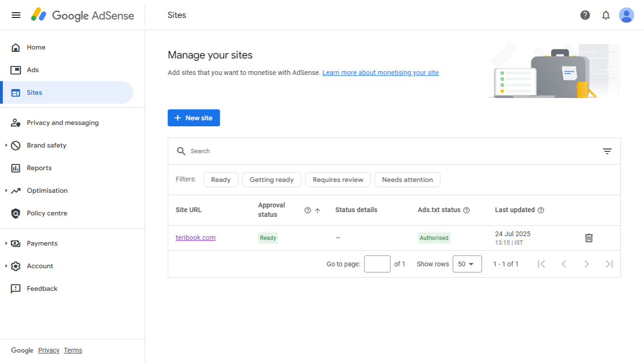Go to the first page of results
The height and width of the screenshot is (362, 644).
pos(541,264)
